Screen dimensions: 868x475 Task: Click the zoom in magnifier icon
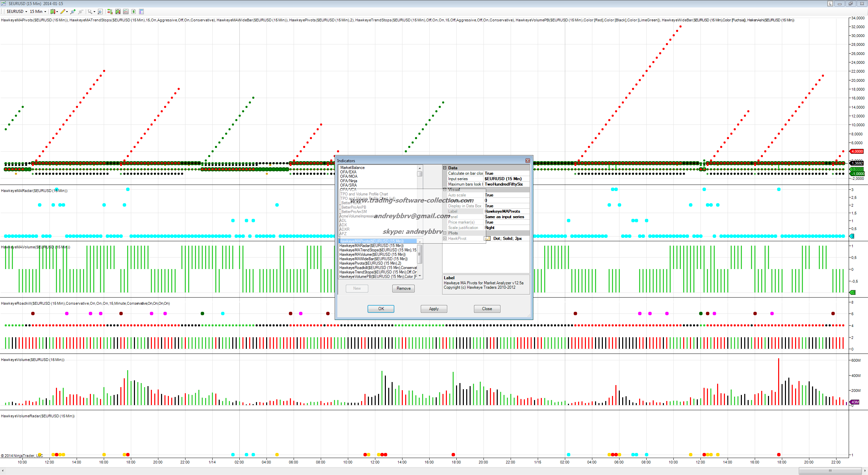tap(73, 12)
